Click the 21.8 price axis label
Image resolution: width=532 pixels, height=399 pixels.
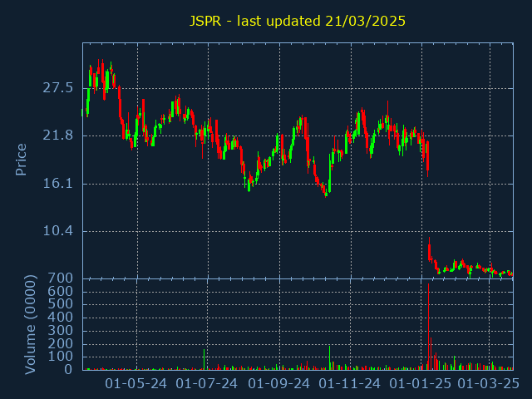click(57, 135)
